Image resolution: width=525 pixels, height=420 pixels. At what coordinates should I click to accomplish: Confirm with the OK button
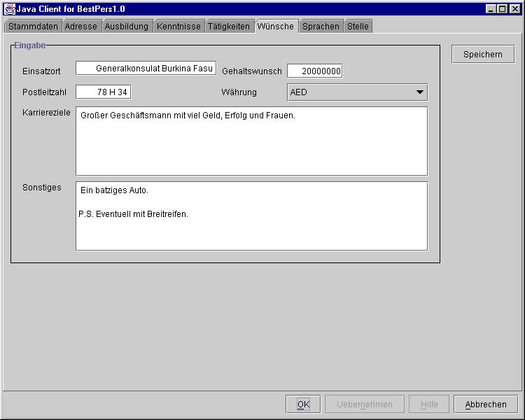303,405
